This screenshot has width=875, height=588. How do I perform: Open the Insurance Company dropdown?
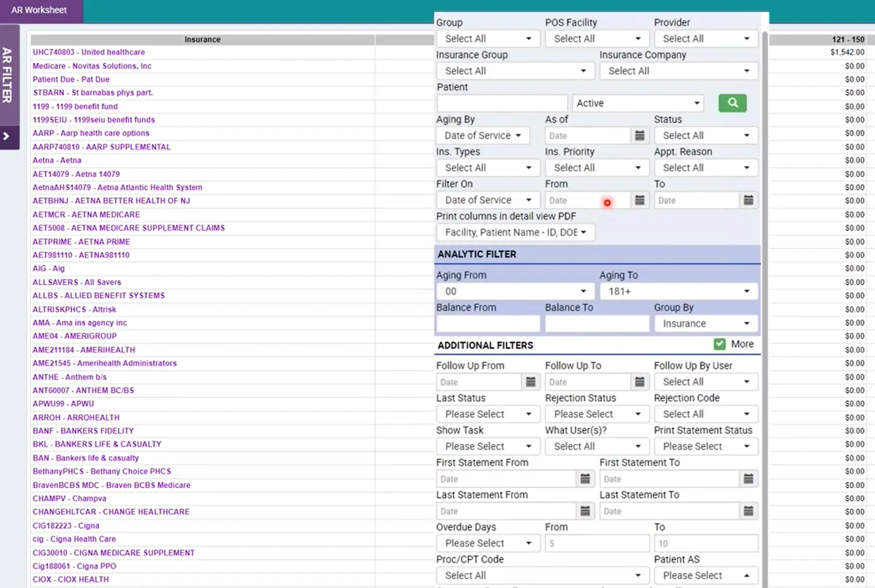tap(678, 71)
